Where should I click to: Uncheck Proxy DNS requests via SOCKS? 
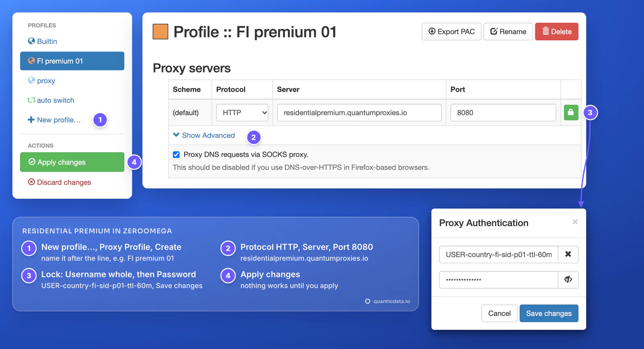[176, 155]
